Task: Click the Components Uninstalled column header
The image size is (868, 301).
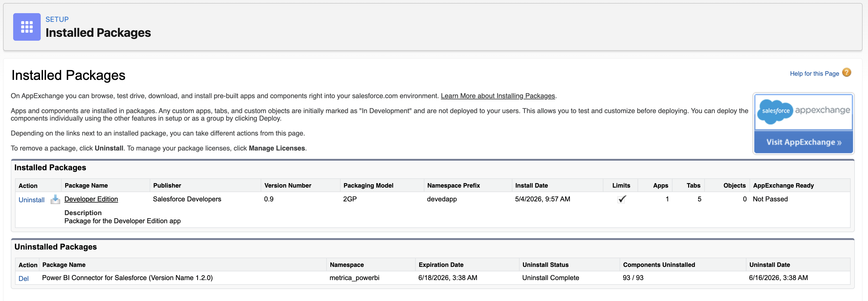Action: pyautogui.click(x=659, y=265)
